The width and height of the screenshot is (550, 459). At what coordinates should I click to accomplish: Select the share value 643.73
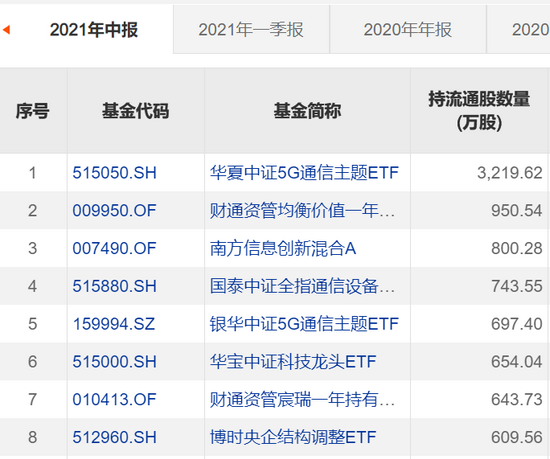[x=517, y=400]
